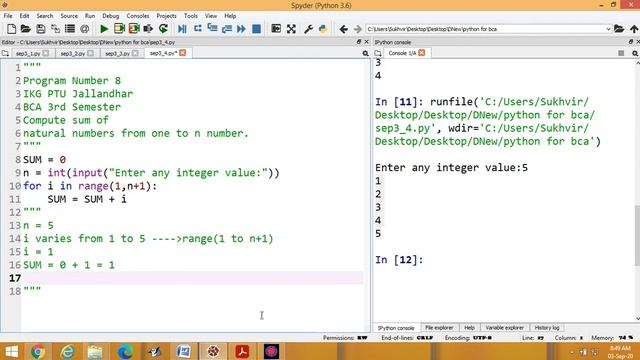Expand working directory path dropdown
The image size is (640, 360).
point(608,29)
